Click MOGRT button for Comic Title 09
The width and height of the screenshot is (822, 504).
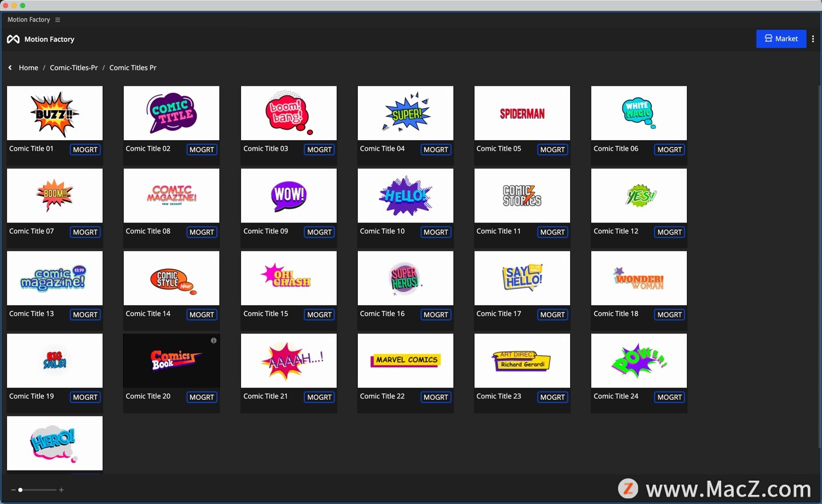pos(320,232)
